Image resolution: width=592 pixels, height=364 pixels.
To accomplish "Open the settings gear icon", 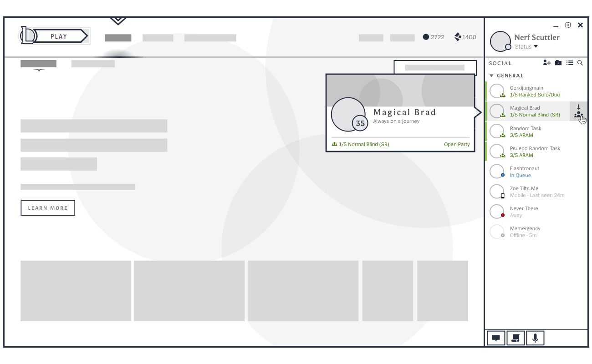I will [568, 25].
